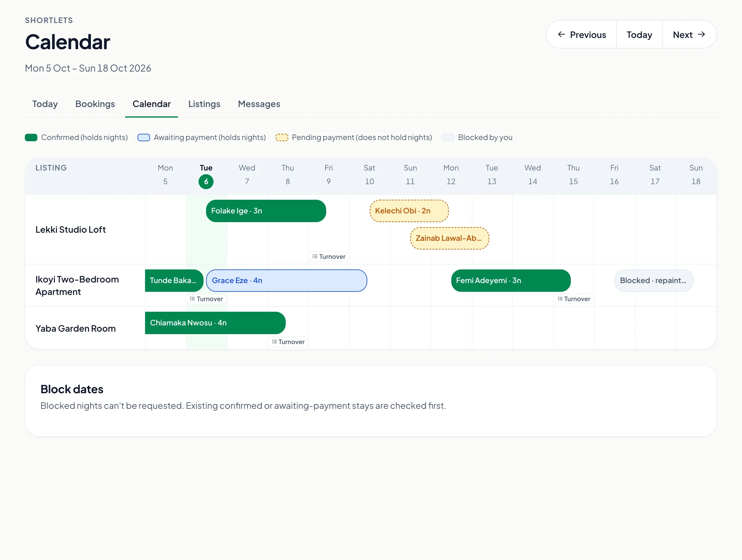
Task: Click Turnover chip under Femi Adeyemi booking
Action: (574, 299)
